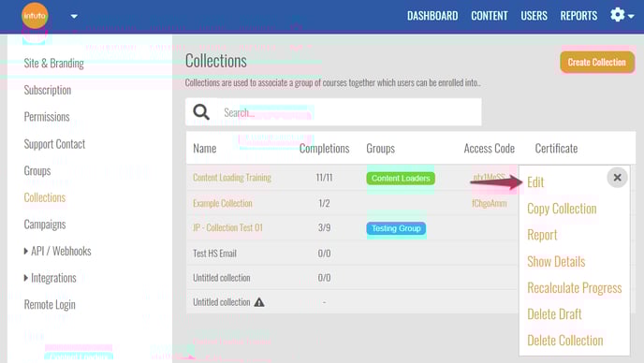Screen dimensions: 644x363
Task: Click the Testing Group tag
Action: (x=396, y=228)
